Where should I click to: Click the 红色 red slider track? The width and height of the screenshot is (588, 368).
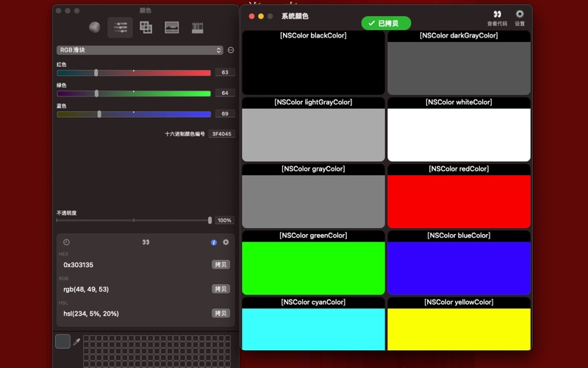pyautogui.click(x=134, y=73)
